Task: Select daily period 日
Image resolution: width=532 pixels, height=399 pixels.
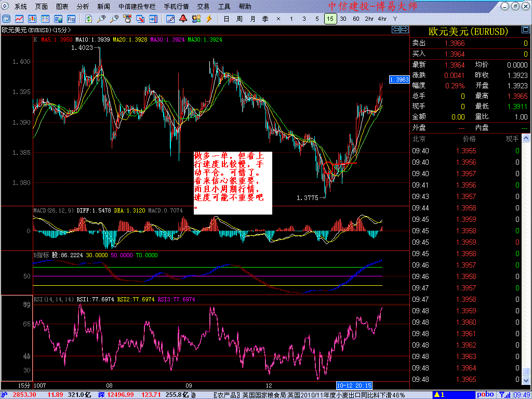Action: [227, 19]
